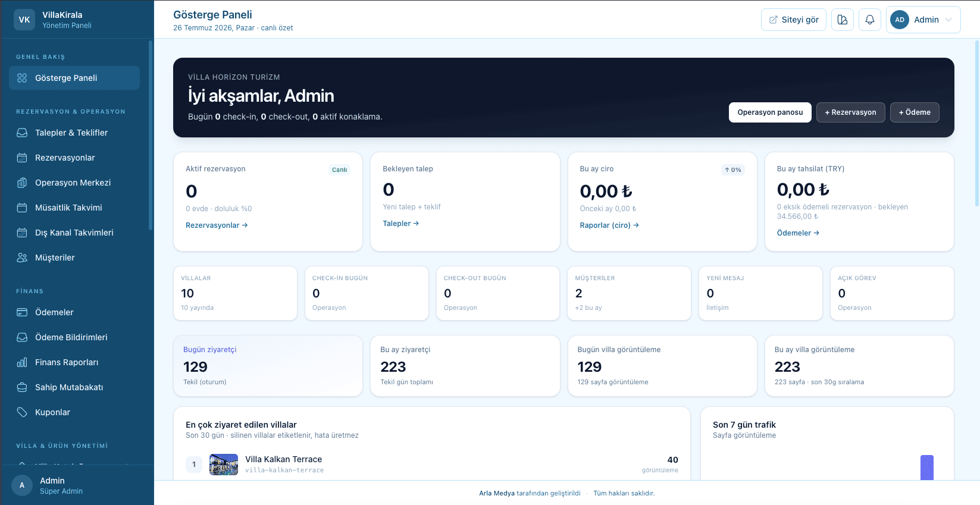Image resolution: width=980 pixels, height=505 pixels.
Task: Expand the Admin user dropdown
Action: click(x=923, y=20)
